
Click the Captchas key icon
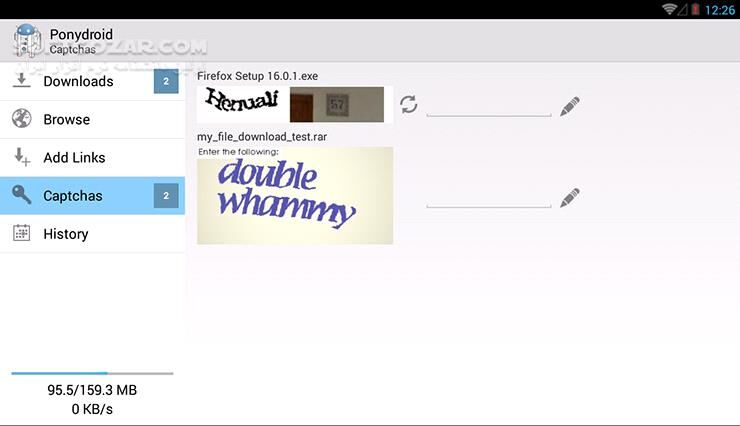tap(21, 195)
